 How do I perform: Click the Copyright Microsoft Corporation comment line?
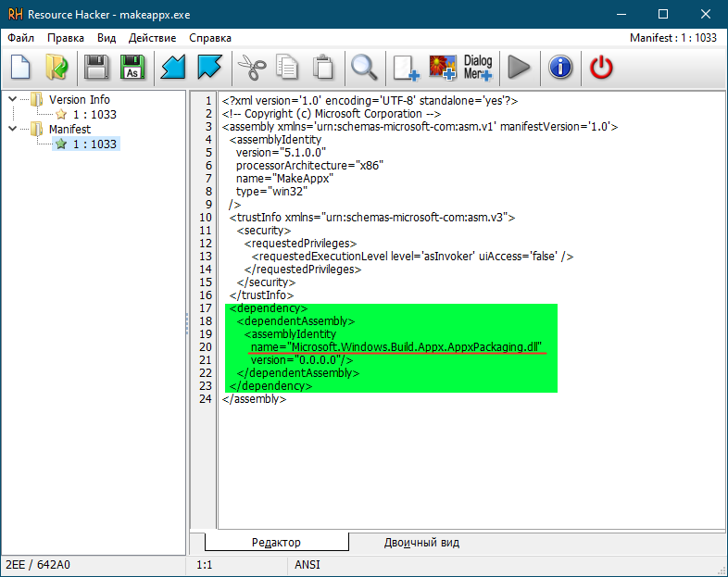click(331, 114)
